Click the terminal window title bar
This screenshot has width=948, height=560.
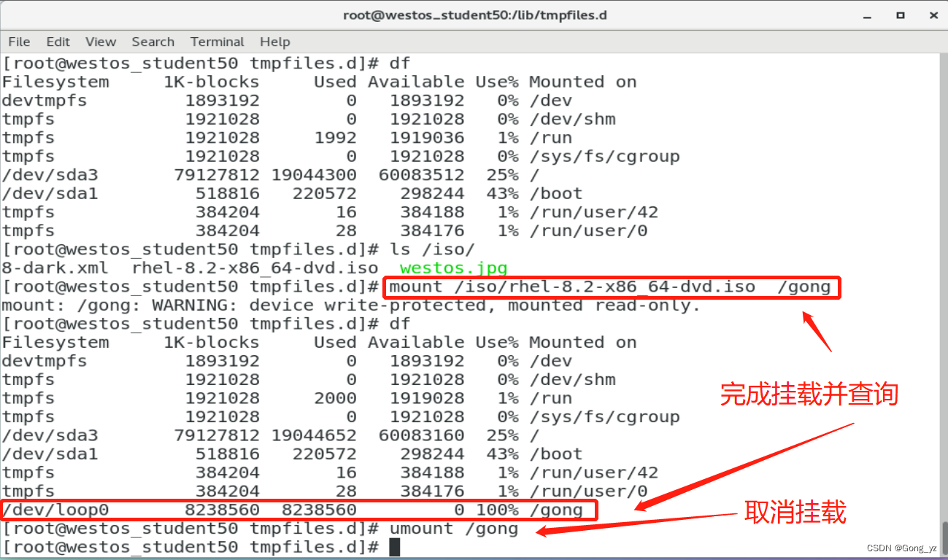coord(474,15)
